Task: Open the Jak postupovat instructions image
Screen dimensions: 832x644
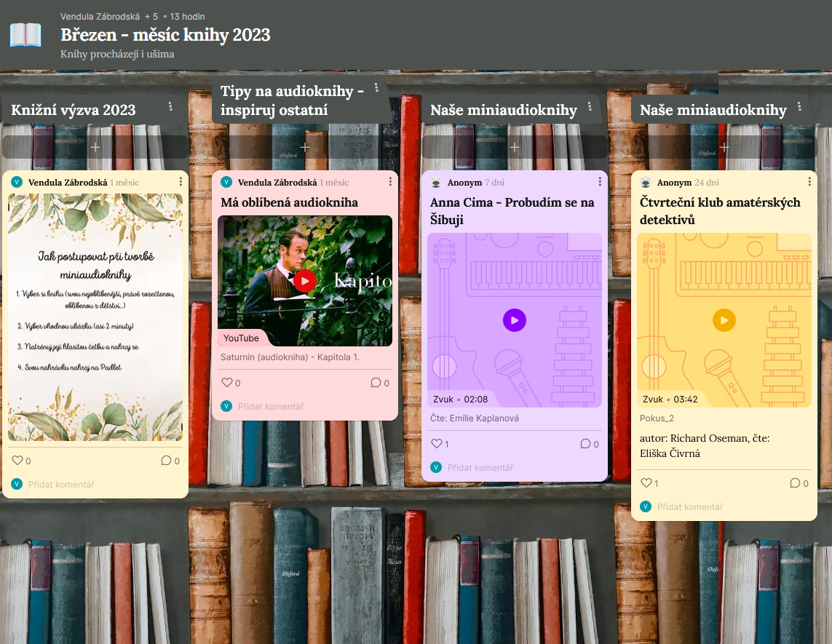Action: tap(95, 317)
